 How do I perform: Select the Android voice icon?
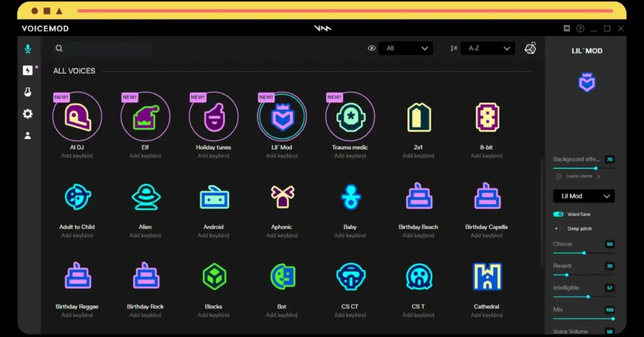[x=214, y=197]
